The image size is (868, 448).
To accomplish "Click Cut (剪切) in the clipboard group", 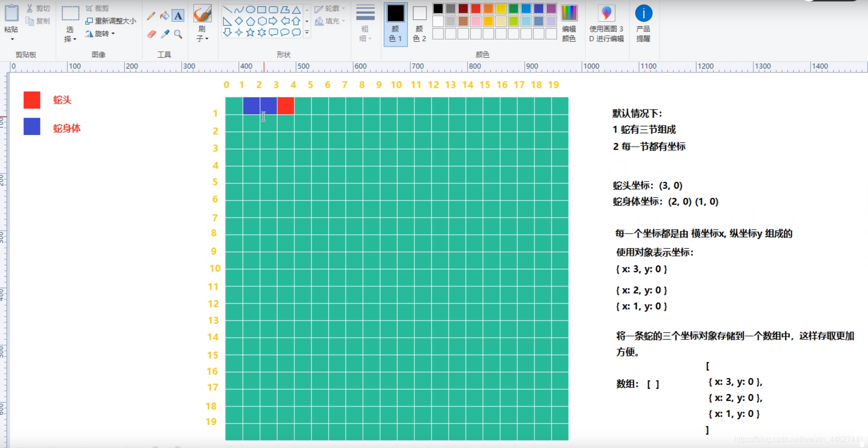I will click(x=38, y=9).
